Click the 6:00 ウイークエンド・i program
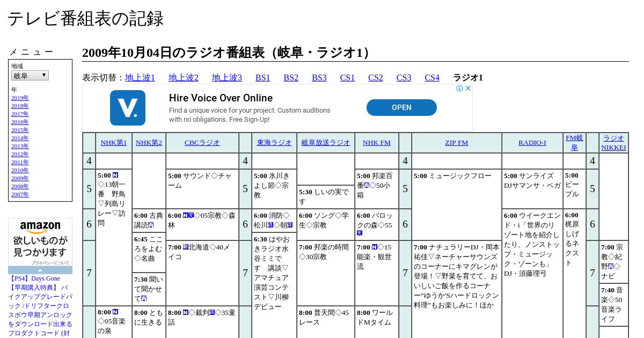Viewport: 644px width, 338px height. click(532, 274)
